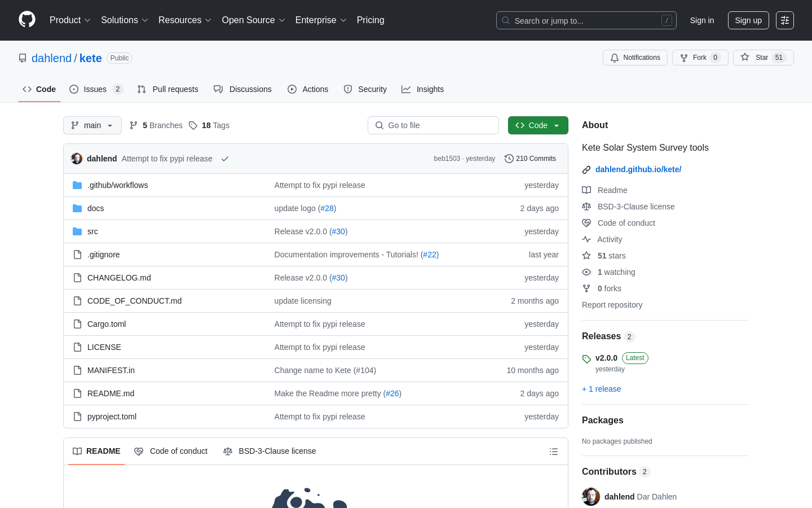Image resolution: width=812 pixels, height=508 pixels.
Task: Click the v2.0.0 release tag icon
Action: [586, 359]
